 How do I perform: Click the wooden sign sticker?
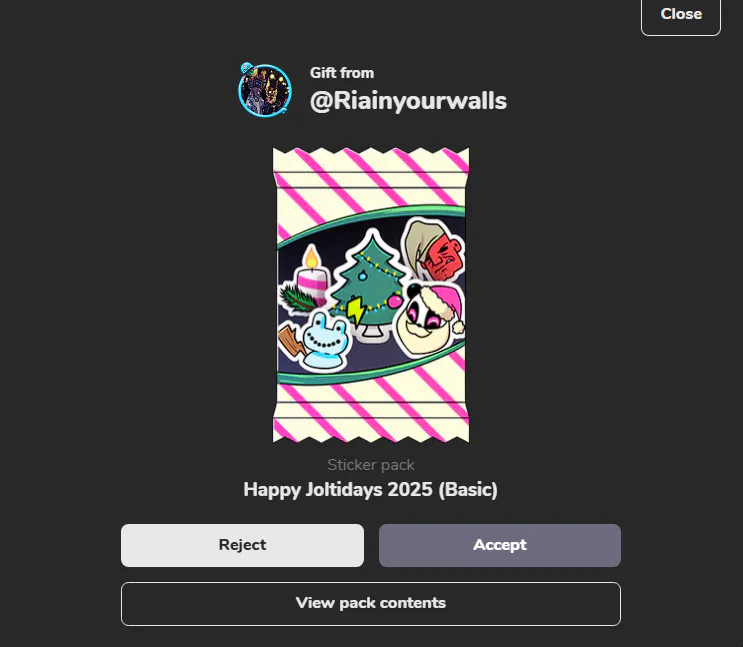coord(291,342)
